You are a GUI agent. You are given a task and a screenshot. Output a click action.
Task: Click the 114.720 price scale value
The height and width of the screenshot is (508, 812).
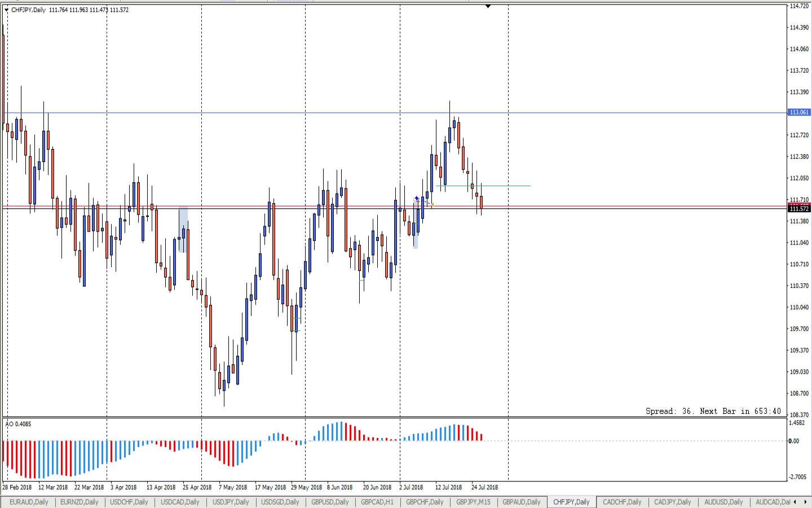point(799,6)
